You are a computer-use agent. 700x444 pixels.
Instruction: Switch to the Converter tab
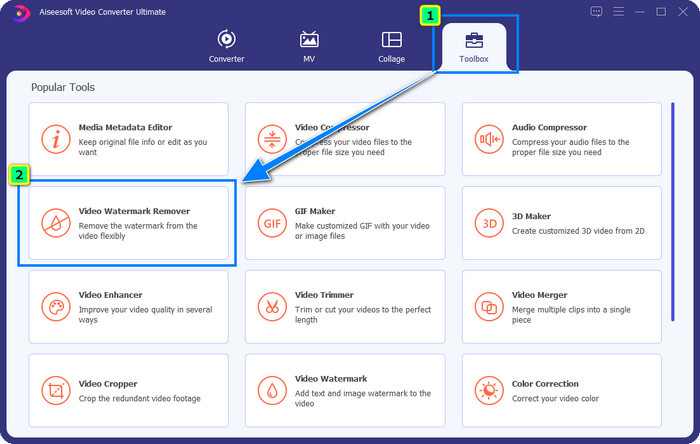226,46
